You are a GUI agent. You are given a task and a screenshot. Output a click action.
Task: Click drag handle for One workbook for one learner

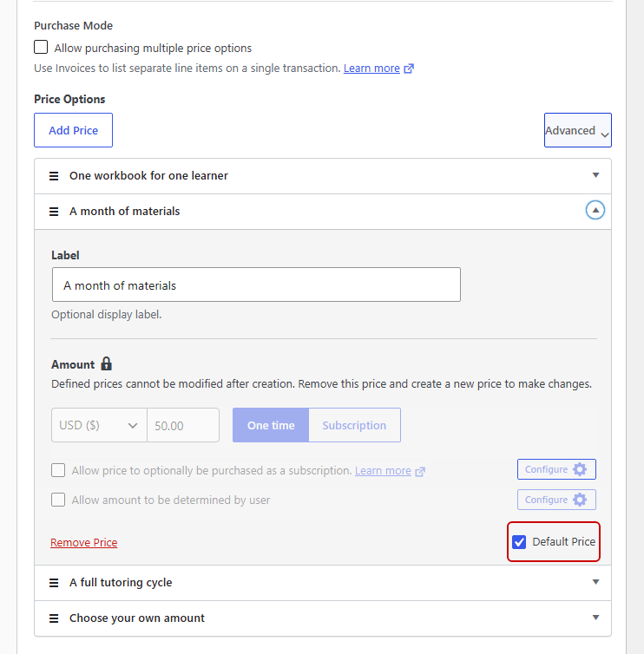pyautogui.click(x=54, y=176)
